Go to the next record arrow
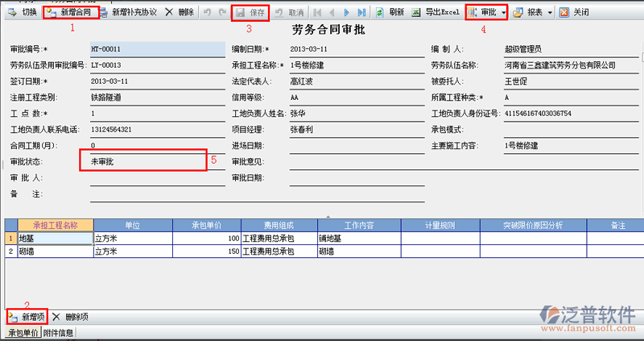The width and height of the screenshot is (644, 341). pos(347,13)
